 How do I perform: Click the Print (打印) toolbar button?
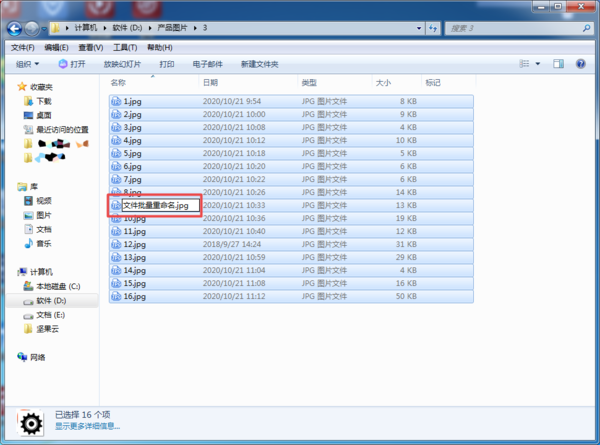tap(167, 64)
